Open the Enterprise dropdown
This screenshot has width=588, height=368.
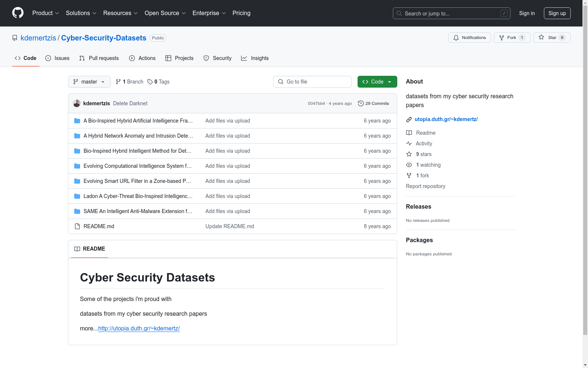[x=209, y=13]
